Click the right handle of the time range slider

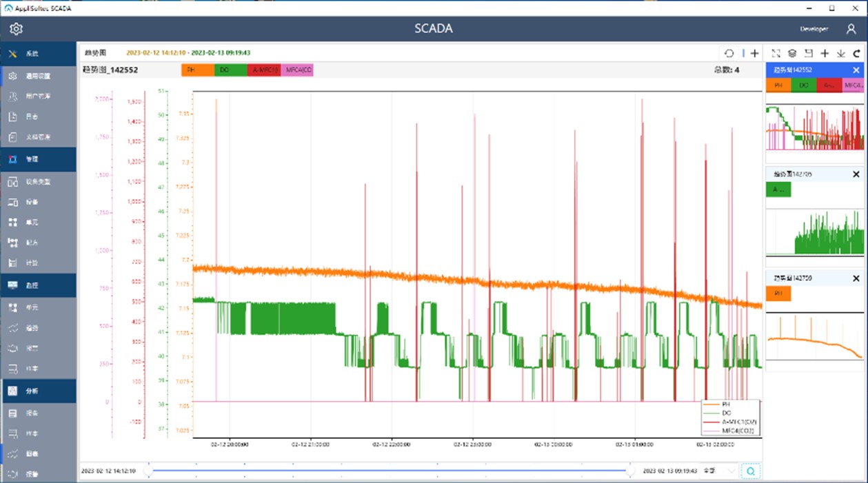(x=630, y=471)
